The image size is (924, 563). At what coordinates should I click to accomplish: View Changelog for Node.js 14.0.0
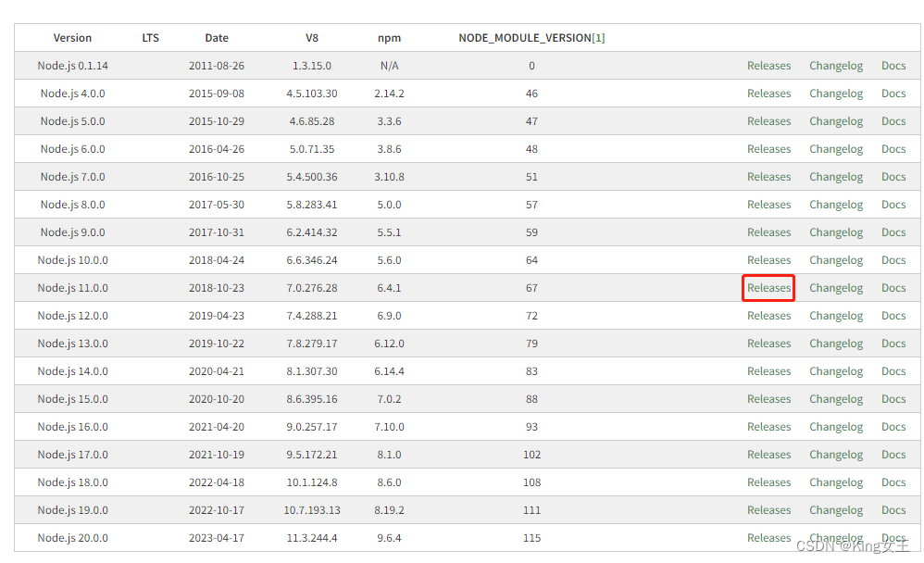836,370
